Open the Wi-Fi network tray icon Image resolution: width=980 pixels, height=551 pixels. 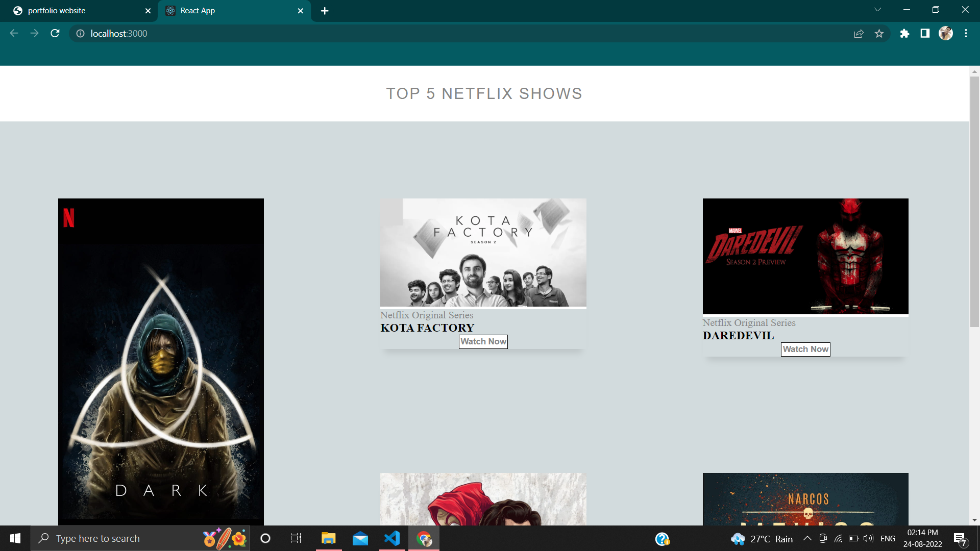coord(838,538)
